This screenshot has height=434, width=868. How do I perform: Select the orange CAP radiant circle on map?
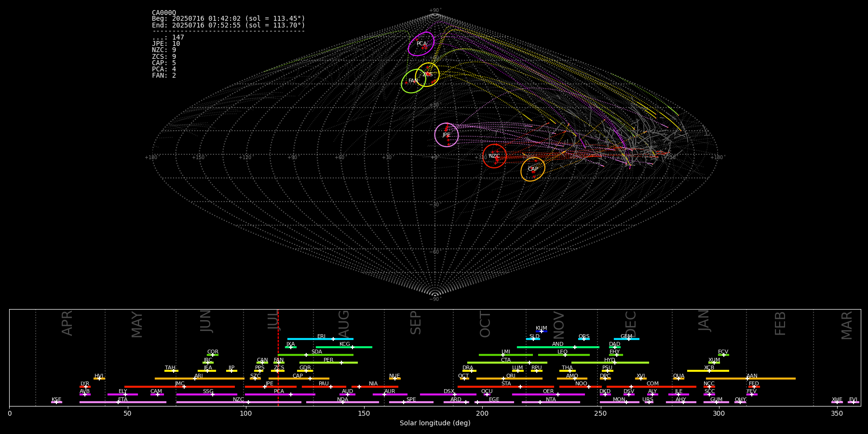(533, 169)
